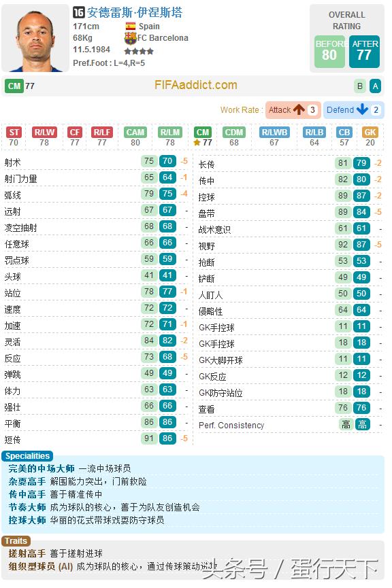Click the 灵活 before value 84
The width and height of the screenshot is (392, 588).
(149, 341)
